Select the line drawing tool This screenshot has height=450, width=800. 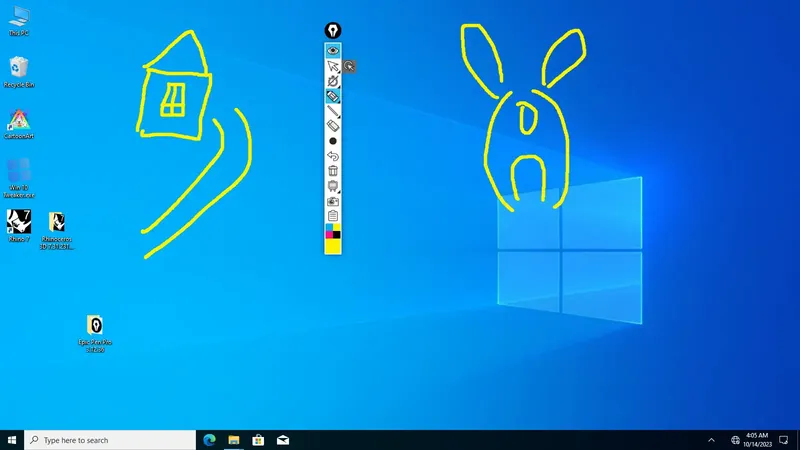(x=333, y=111)
